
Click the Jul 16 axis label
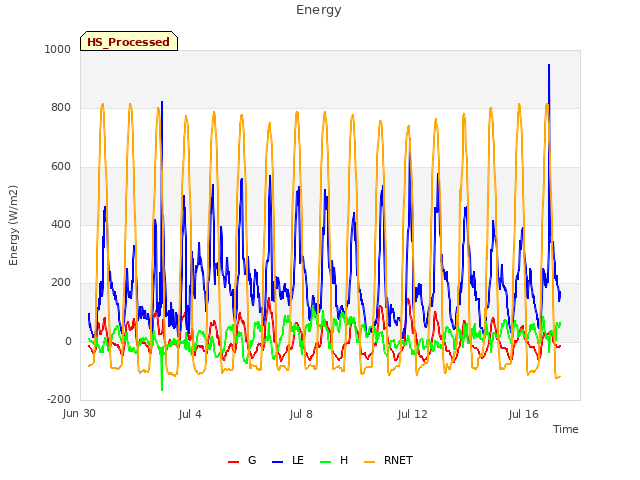point(523,414)
